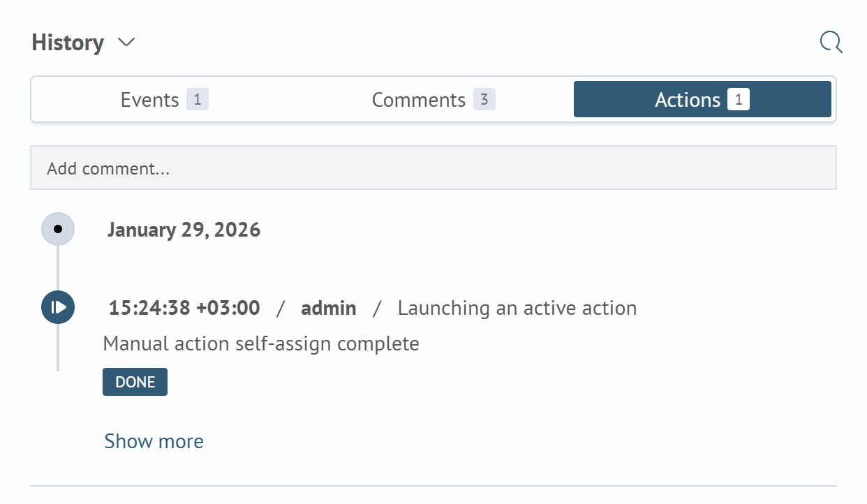Click the Actions counter badge showing 1

tap(739, 99)
